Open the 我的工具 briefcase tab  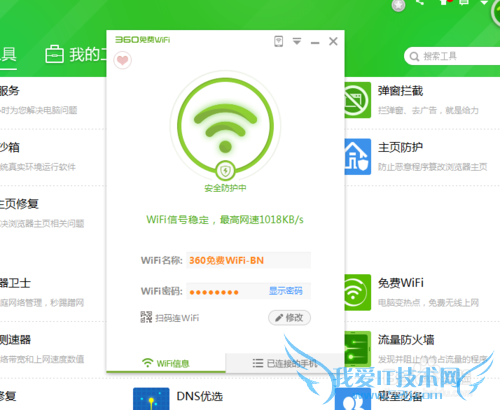[76, 54]
